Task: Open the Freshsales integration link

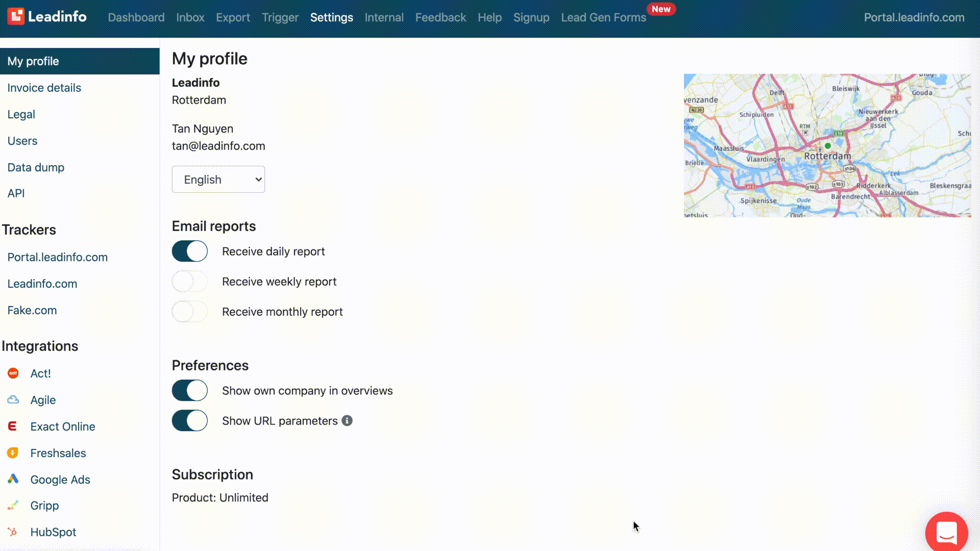Action: point(58,453)
